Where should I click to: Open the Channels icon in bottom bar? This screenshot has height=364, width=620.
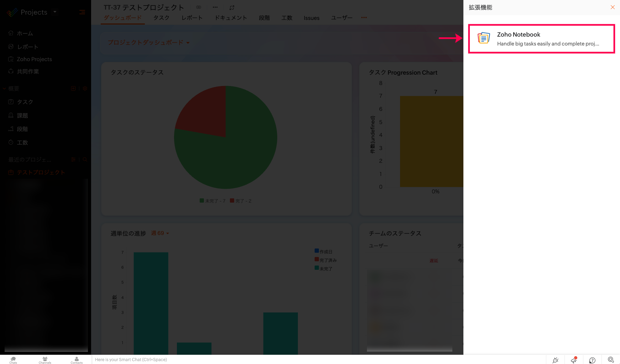pos(45,360)
